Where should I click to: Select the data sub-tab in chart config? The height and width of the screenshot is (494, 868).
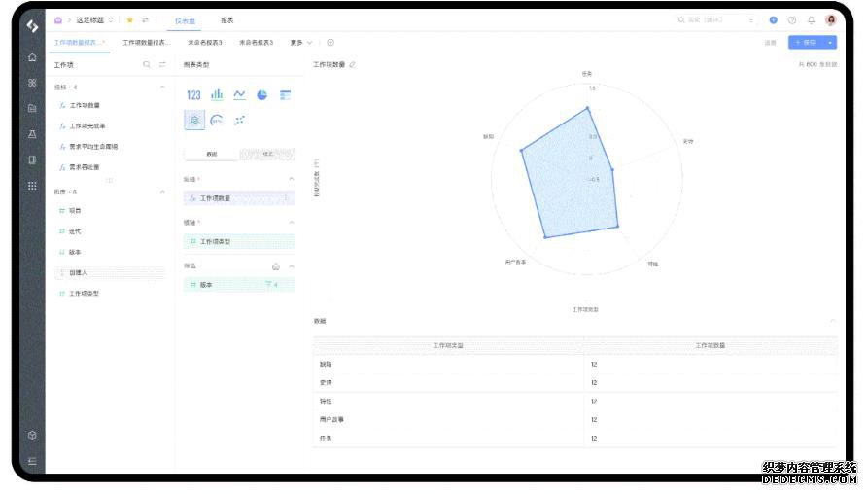pyautogui.click(x=212, y=154)
